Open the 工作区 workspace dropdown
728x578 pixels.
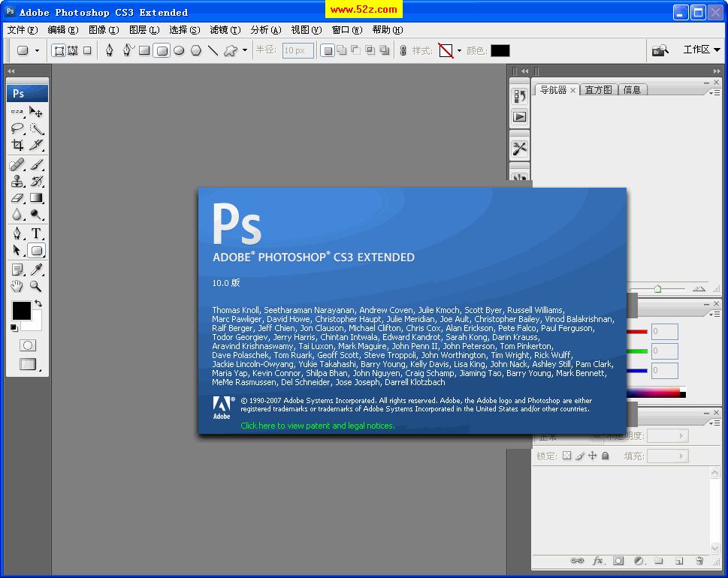[x=702, y=50]
